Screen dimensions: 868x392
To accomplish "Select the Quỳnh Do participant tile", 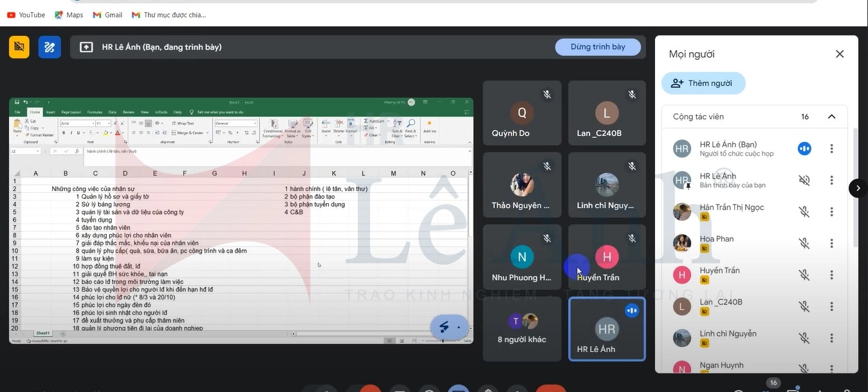I will (x=522, y=113).
